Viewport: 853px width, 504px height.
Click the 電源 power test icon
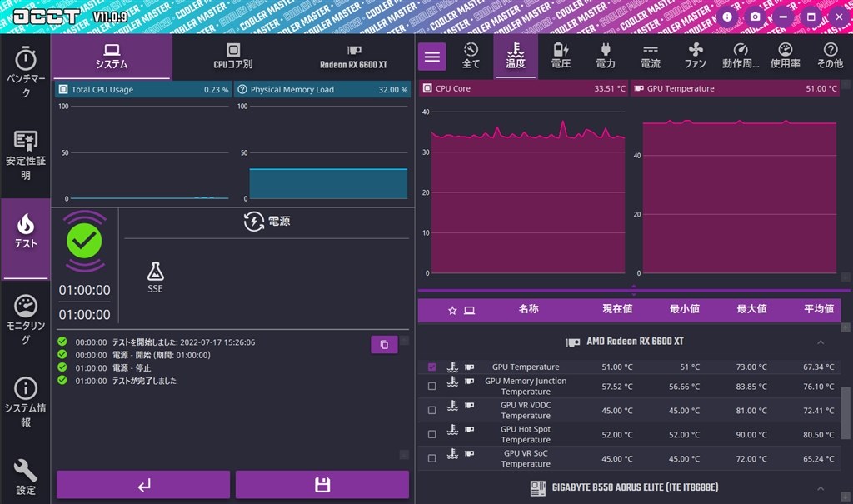(x=253, y=222)
